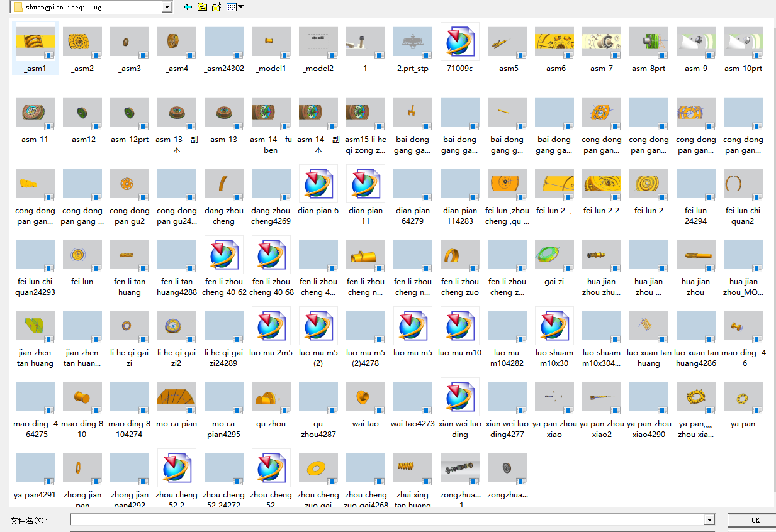The image size is (776, 532).
Task: Select the dang zhou cheng file
Action: coord(224,196)
